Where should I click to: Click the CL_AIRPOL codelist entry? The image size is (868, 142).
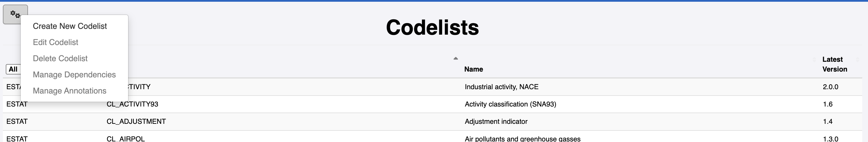pyautogui.click(x=126, y=139)
